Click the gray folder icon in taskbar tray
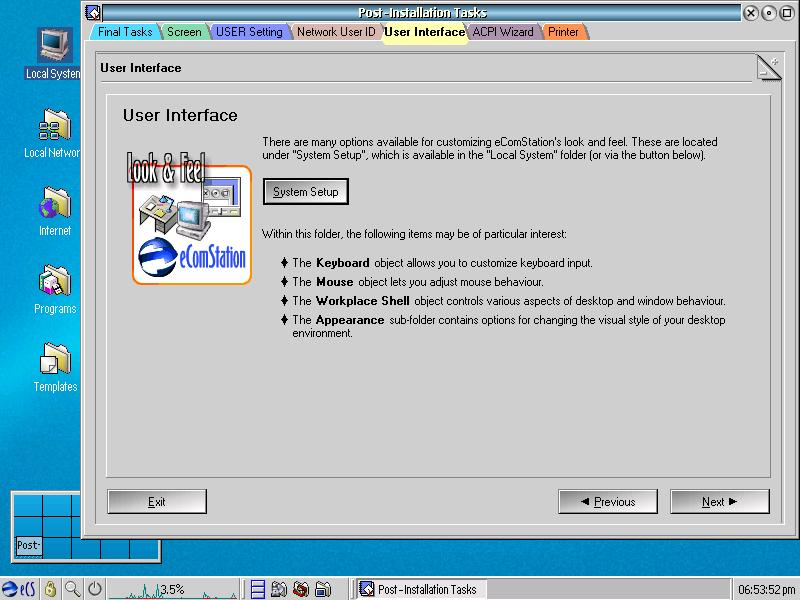The image size is (800, 600). (x=279, y=589)
